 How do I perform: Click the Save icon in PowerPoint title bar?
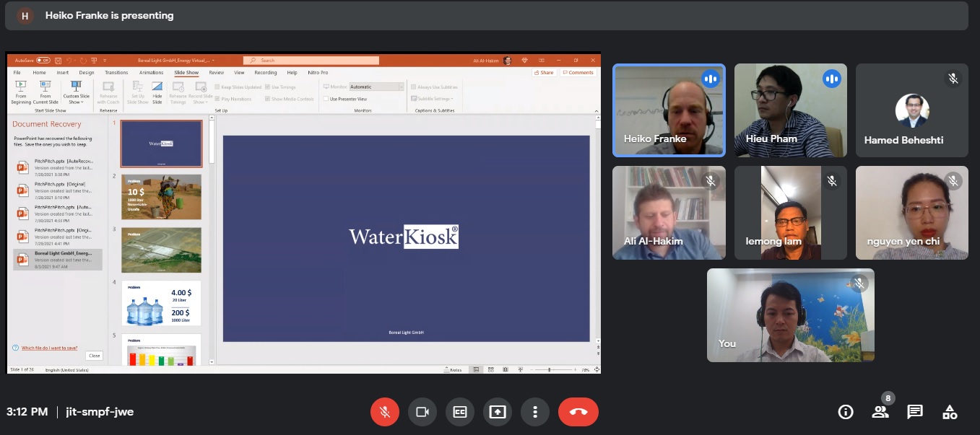click(x=57, y=61)
